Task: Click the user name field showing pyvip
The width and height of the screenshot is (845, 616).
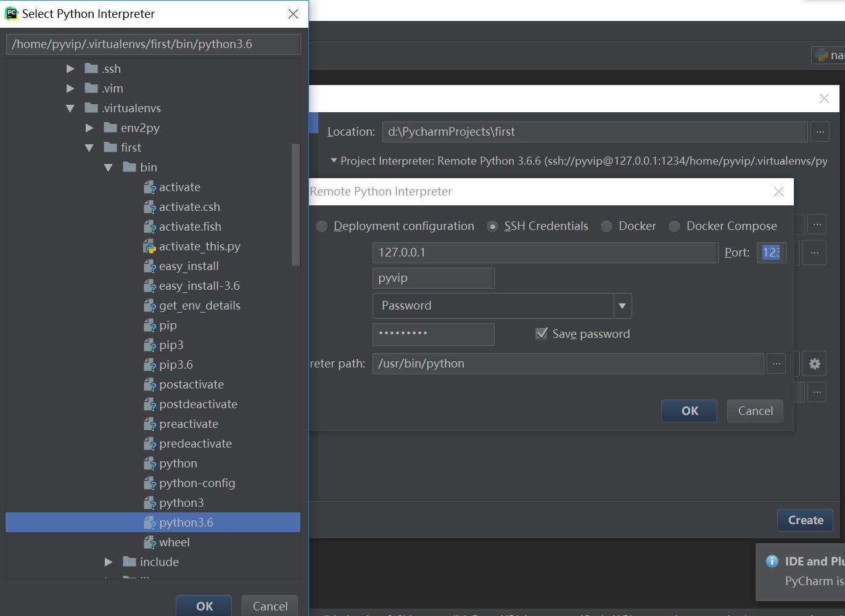Action: pos(433,278)
